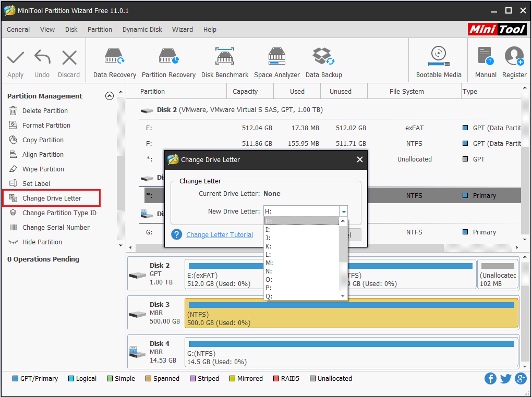Open the View menu

pos(47,30)
